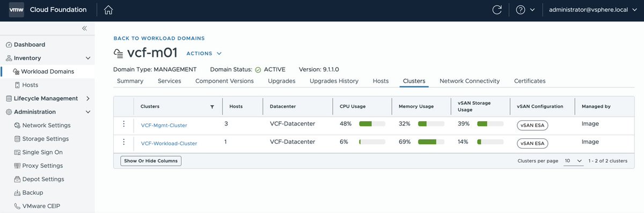Open the VCF-Workload-Cluster link

[169, 143]
